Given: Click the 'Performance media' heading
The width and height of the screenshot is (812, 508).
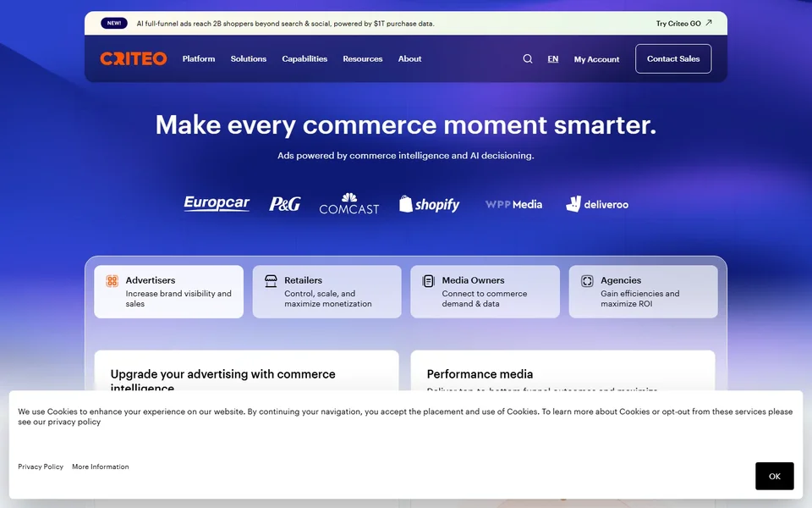Looking at the screenshot, I should tap(480, 373).
